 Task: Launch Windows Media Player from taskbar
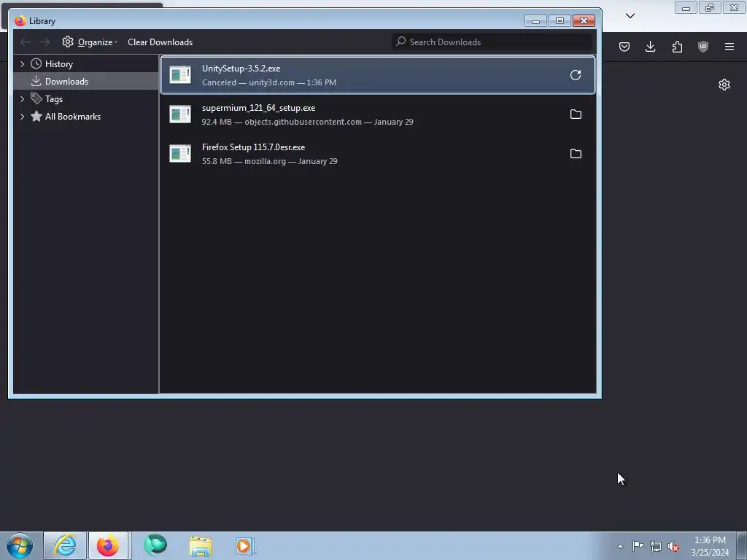(x=245, y=545)
